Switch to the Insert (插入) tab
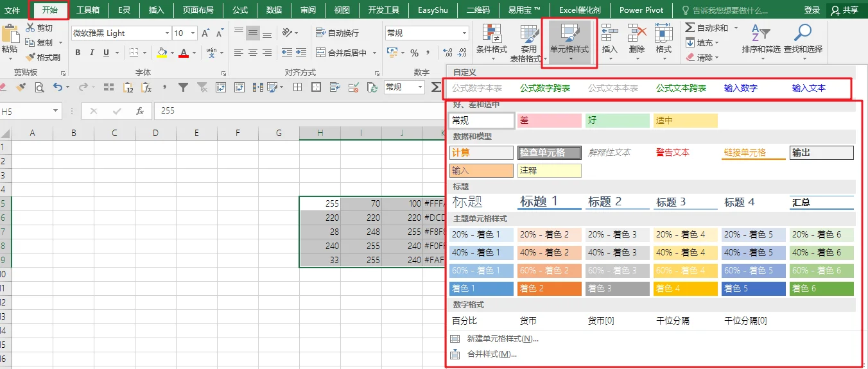The image size is (868, 369). coord(156,10)
